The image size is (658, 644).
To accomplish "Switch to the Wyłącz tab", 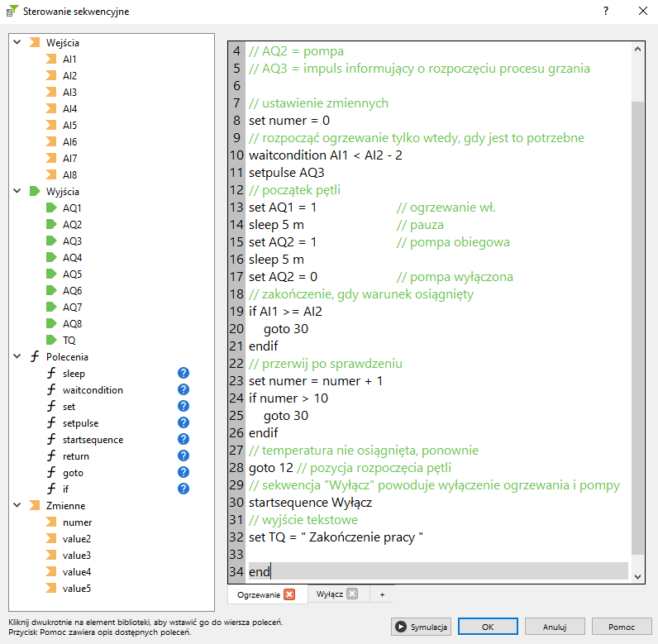I will pyautogui.click(x=330, y=594).
